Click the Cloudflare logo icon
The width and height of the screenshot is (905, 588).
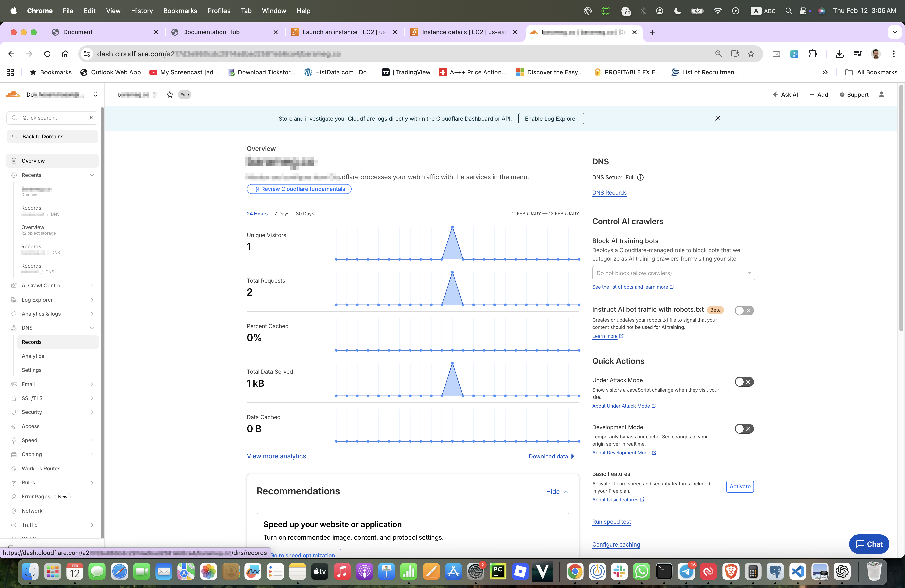tap(13, 94)
